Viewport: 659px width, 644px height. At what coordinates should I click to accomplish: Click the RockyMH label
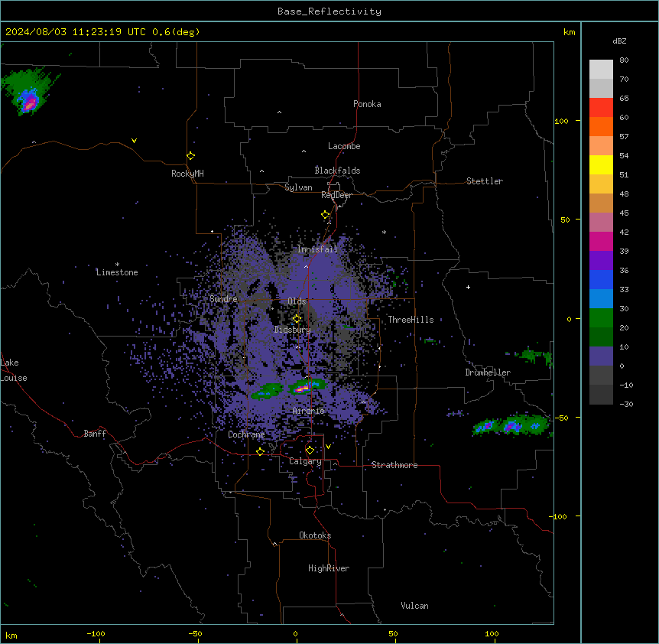[187, 173]
